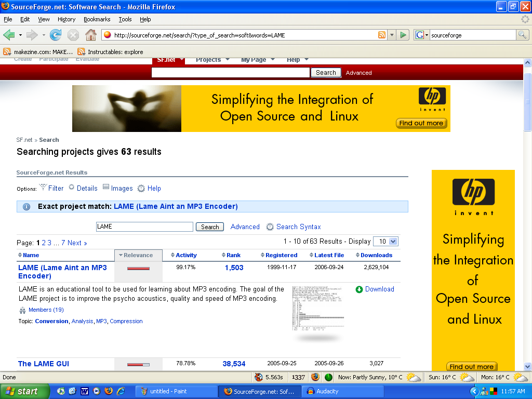Go to Next results page link

tap(77, 243)
